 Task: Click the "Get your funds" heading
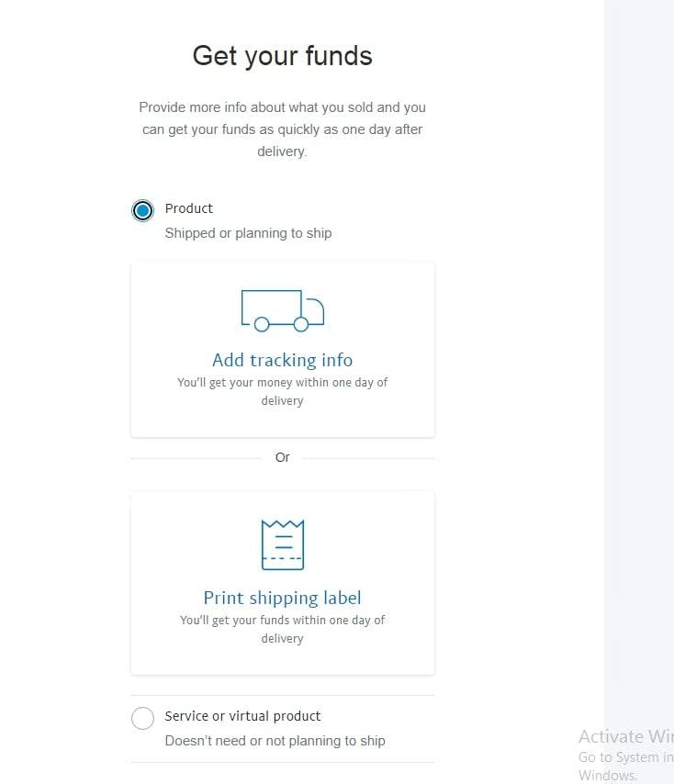tap(282, 56)
